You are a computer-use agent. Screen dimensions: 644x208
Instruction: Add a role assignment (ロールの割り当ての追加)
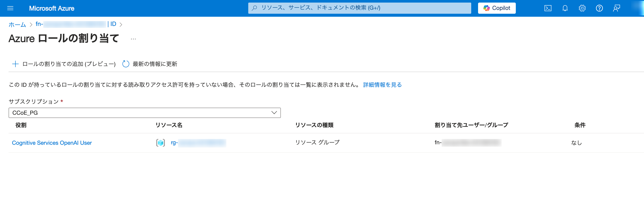point(64,64)
